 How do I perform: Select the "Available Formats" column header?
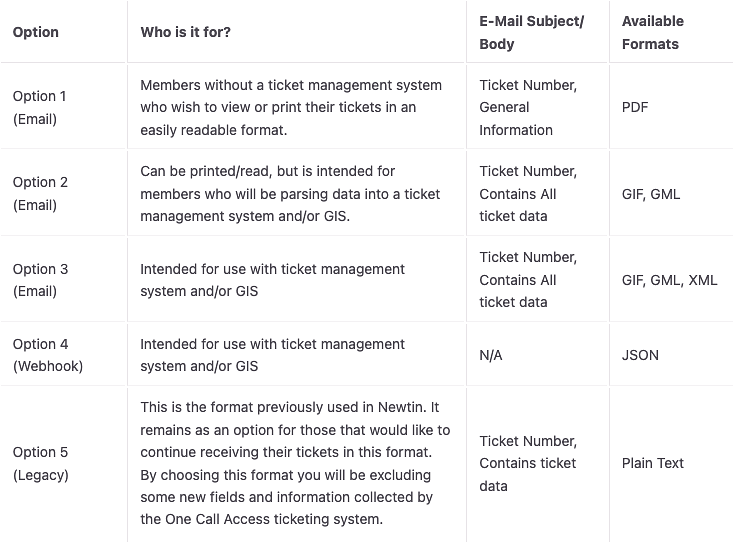[x=652, y=32]
